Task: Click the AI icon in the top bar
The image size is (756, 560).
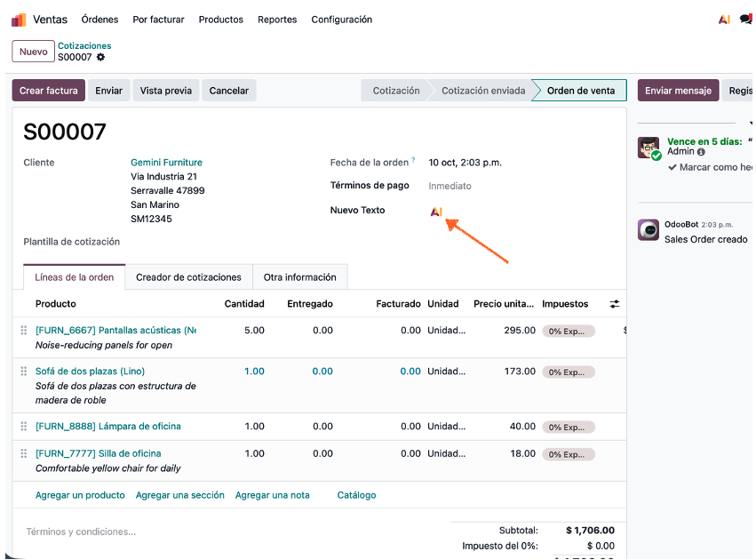Action: click(724, 20)
